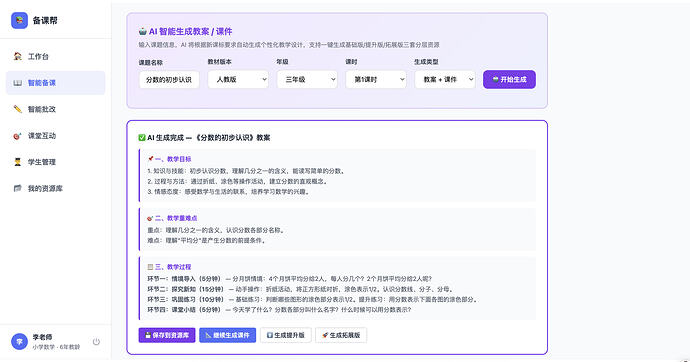This screenshot has height=362, width=690.
Task: Click the 三、教学过程 section title
Action: point(173,267)
